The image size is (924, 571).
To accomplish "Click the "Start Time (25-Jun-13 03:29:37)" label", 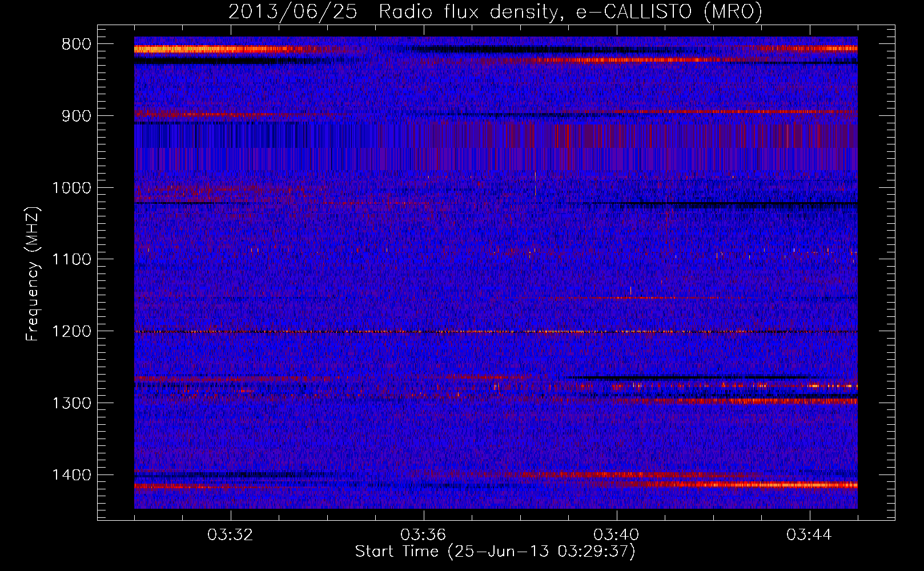I will click(x=495, y=552).
